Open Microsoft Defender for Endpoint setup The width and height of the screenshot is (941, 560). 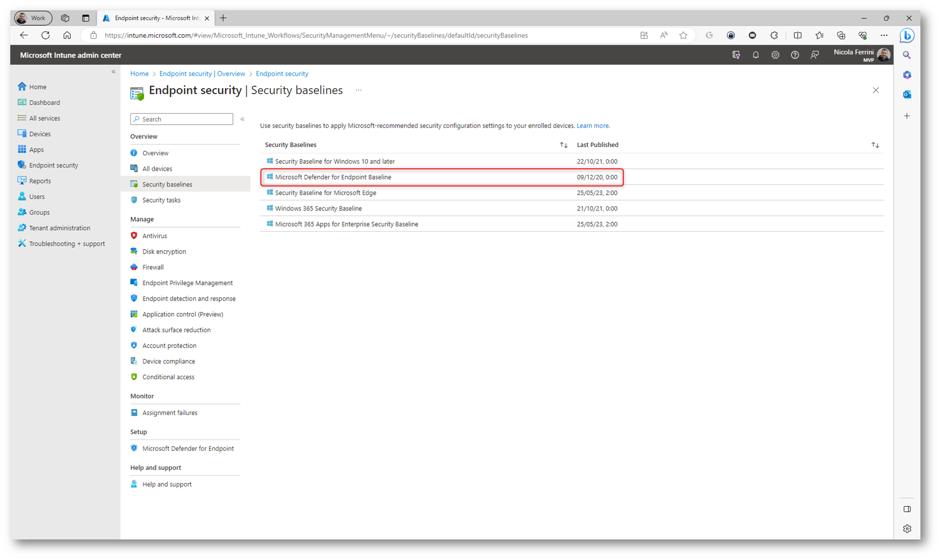188,448
